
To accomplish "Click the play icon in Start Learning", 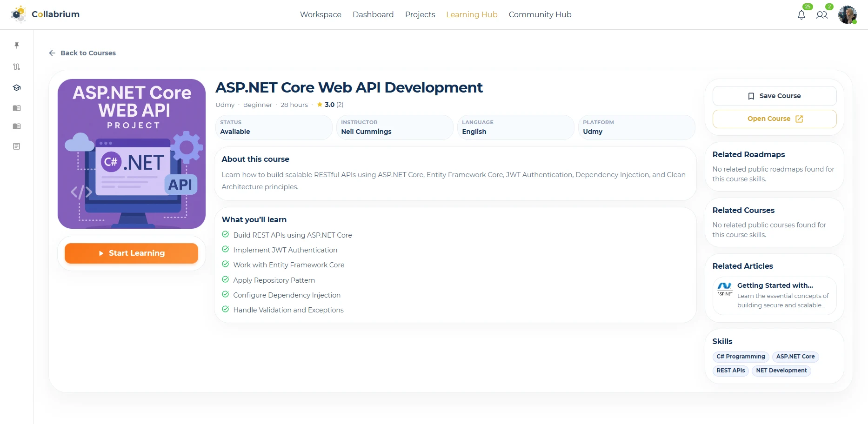I will pos(101,253).
